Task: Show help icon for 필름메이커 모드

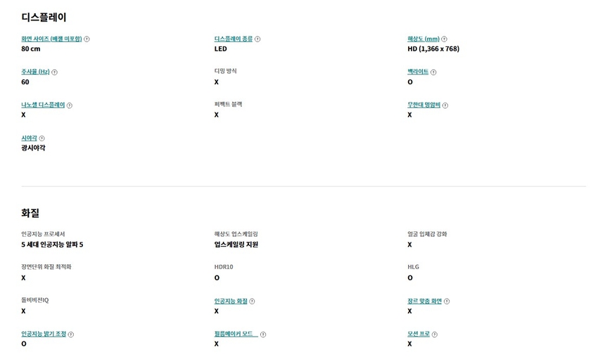Action: click(263, 334)
